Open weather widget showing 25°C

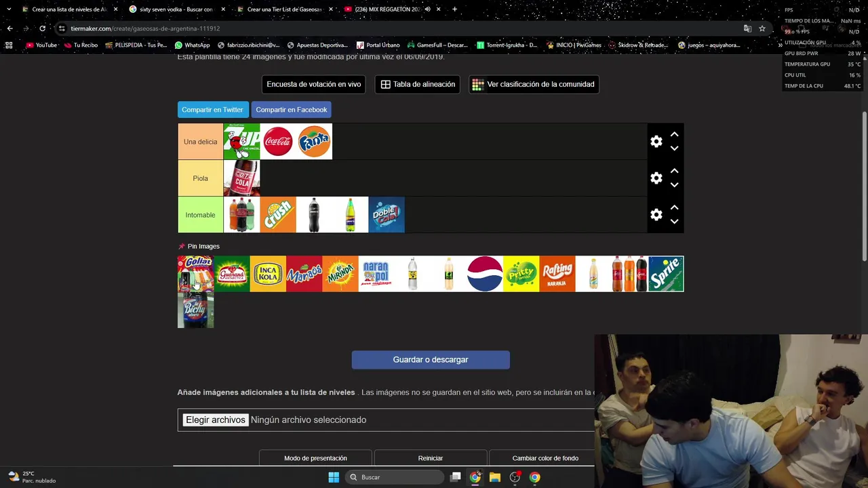pos(31,477)
